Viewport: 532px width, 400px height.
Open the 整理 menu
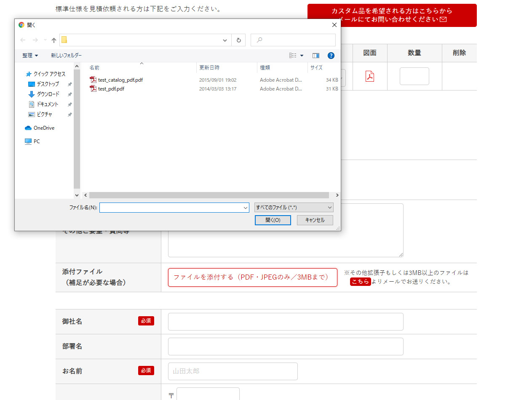[x=30, y=56]
